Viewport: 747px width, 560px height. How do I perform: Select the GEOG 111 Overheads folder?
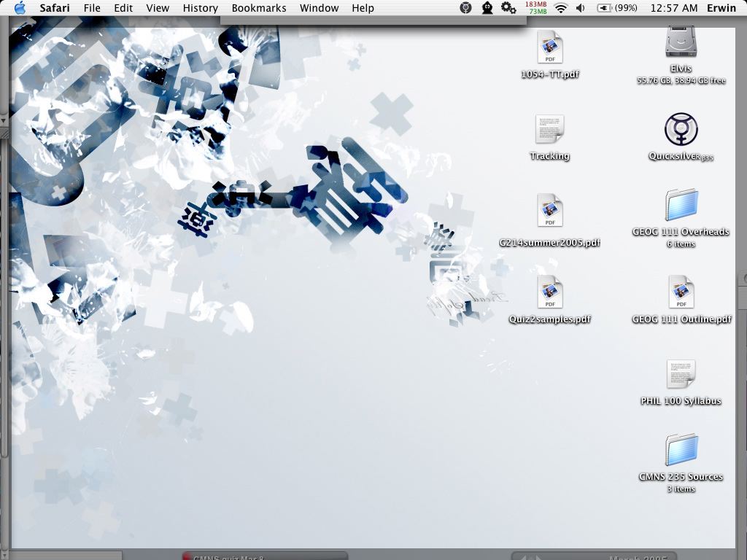(x=681, y=205)
